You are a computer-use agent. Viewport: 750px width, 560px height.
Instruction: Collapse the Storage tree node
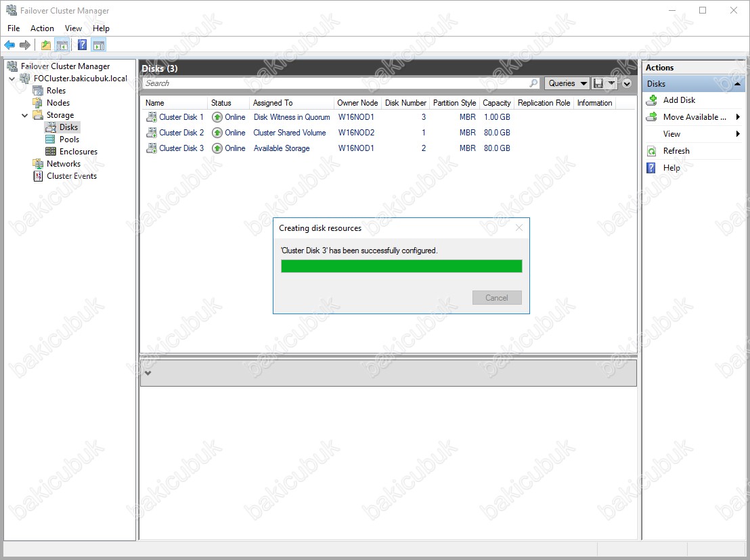point(24,115)
